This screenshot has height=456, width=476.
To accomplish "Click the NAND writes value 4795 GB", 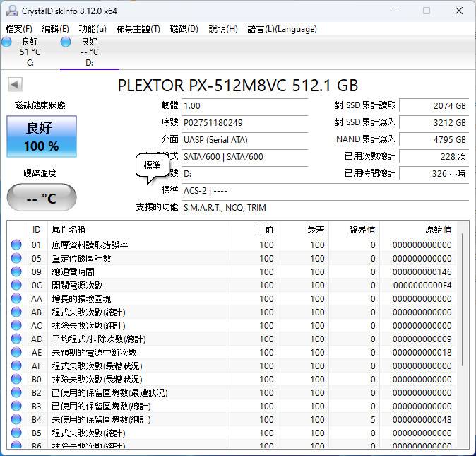I will [434, 140].
